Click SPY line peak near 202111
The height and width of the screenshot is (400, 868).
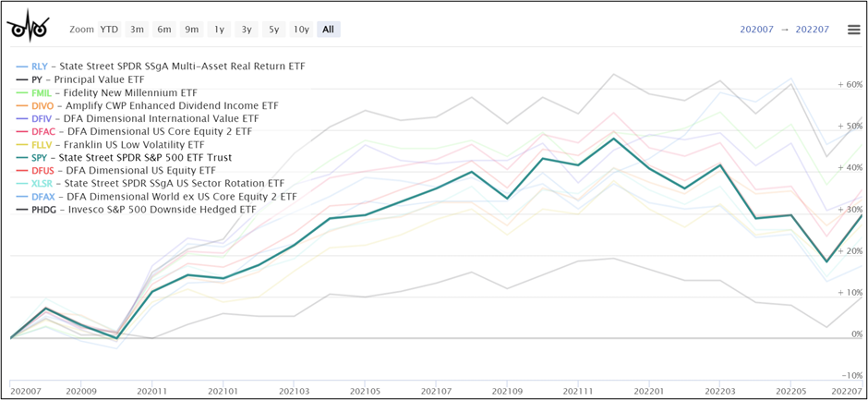click(613, 139)
